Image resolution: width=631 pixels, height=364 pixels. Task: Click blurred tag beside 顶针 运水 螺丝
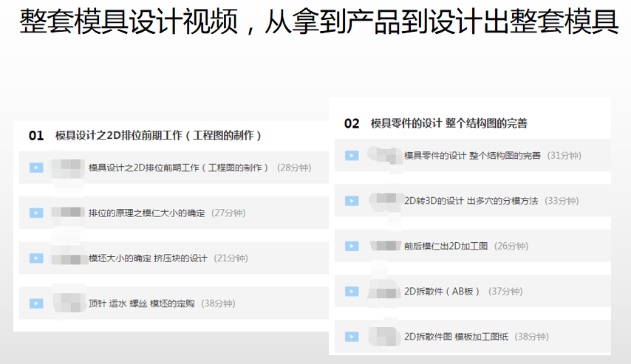tap(69, 303)
